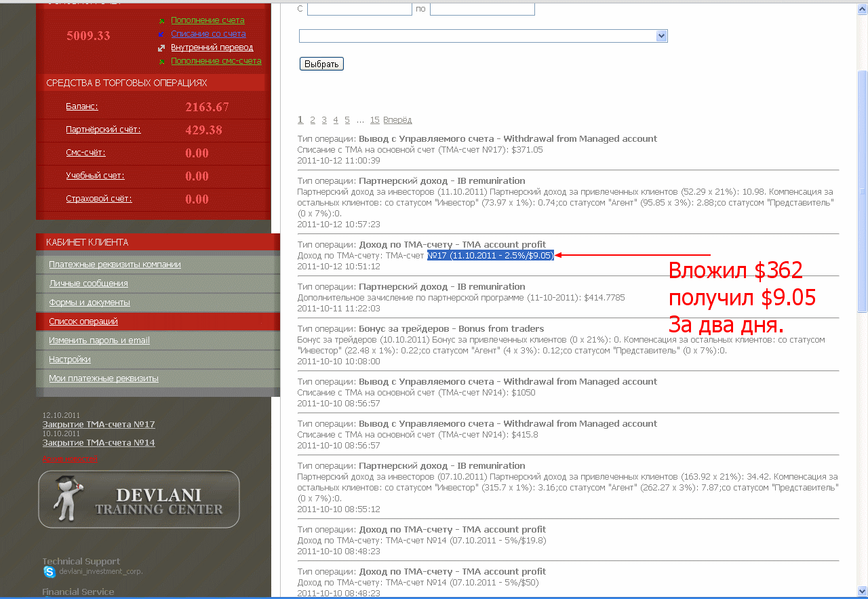Click the arrows icon beside Внутренний перевод

tap(161, 48)
